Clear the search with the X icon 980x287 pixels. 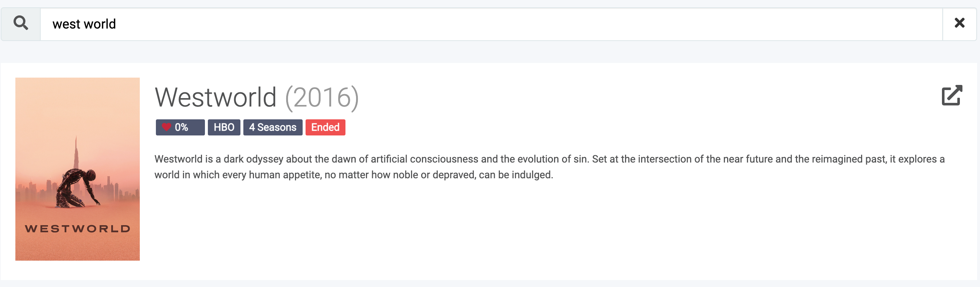pyautogui.click(x=960, y=23)
